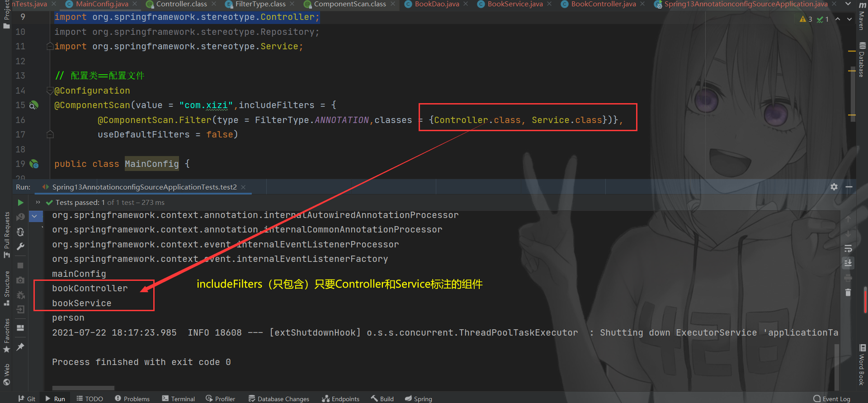868x403 pixels.
Task: Hide the Run panel with minimize dash
Action: (x=849, y=187)
